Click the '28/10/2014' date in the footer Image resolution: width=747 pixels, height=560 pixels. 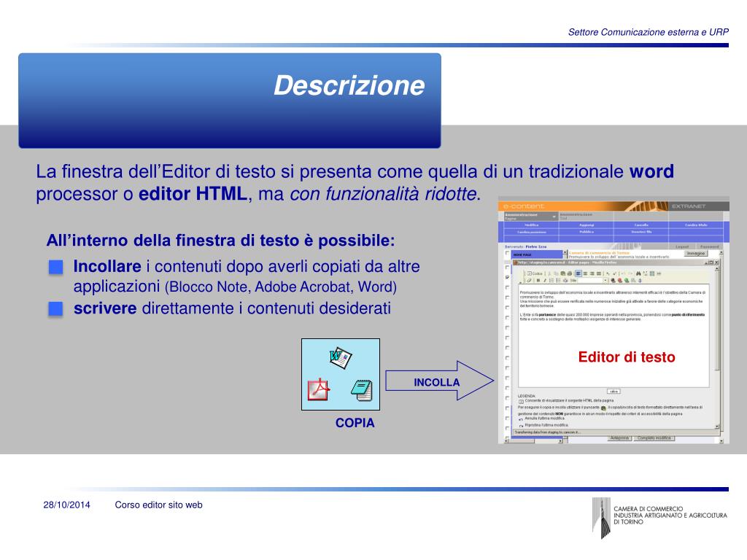point(66,505)
